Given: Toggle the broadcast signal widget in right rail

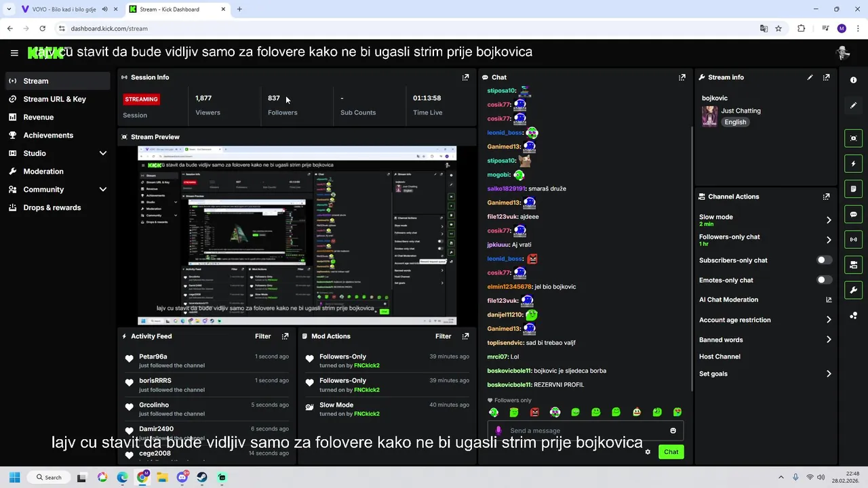Looking at the screenshot, I should pos(853,239).
